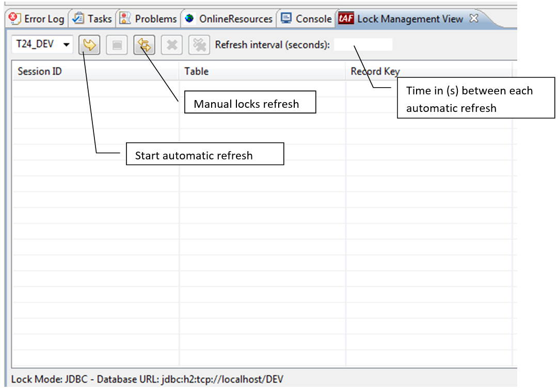The image size is (558, 392).
Task: Close the Lock Management View tab
Action: pyautogui.click(x=474, y=19)
